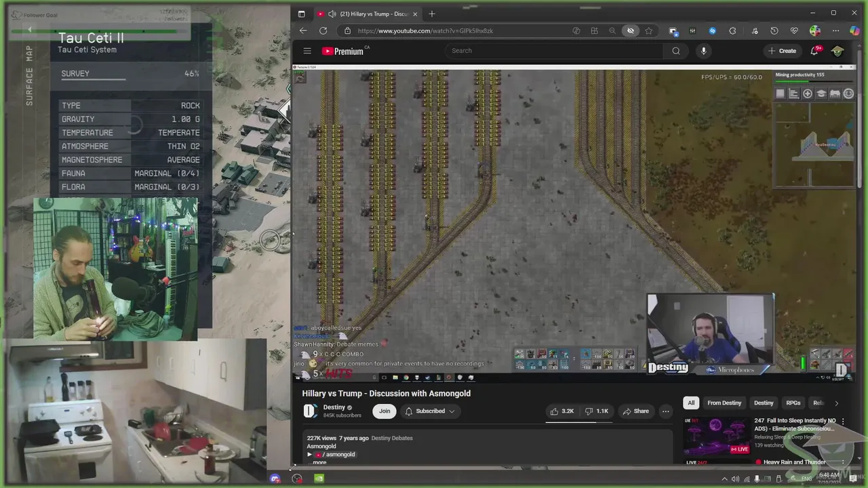Screen dimensions: 868x488
Task: Mute the Hillary vs Trump tab audio
Action: tap(332, 14)
